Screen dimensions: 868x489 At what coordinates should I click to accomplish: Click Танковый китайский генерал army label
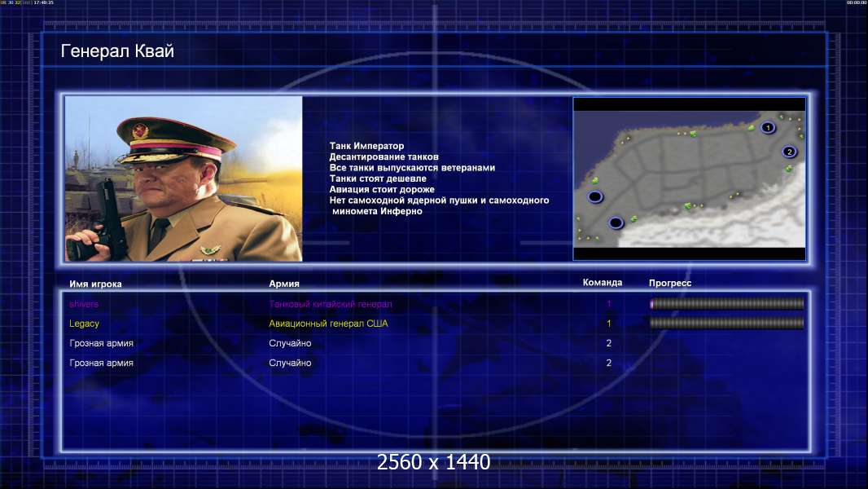pyautogui.click(x=331, y=304)
